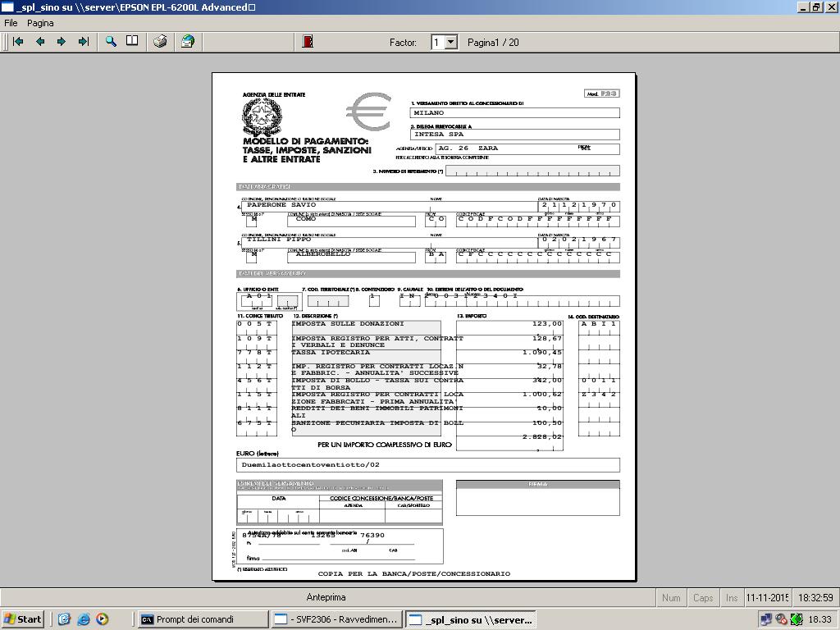840x630 pixels.
Task: Click the Ins indicator in status bar
Action: click(732, 598)
